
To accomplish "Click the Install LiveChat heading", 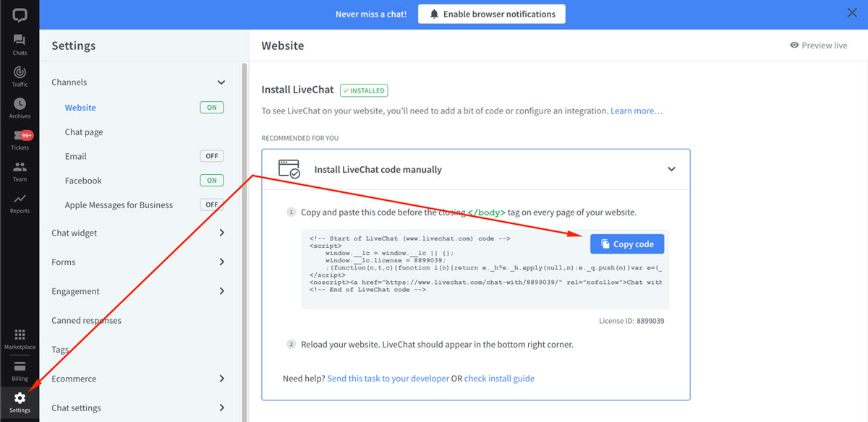I will click(297, 90).
